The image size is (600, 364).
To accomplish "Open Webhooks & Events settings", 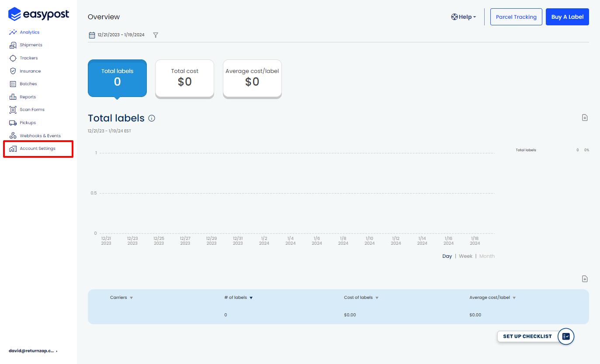I will [40, 135].
